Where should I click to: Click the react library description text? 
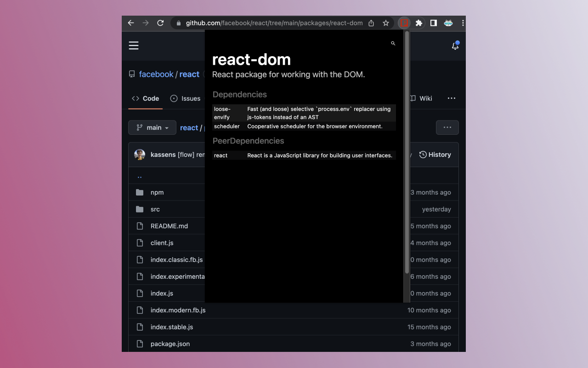click(320, 155)
